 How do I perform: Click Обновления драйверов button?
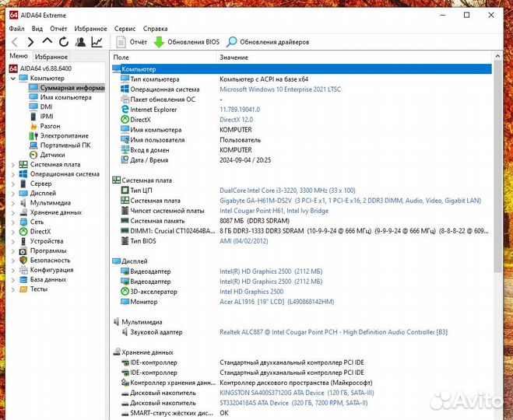pos(268,42)
